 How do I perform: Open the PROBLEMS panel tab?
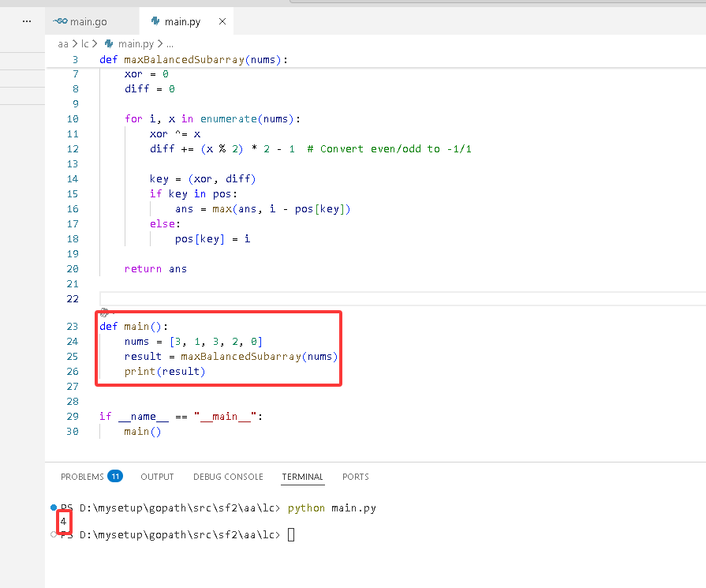coord(82,477)
